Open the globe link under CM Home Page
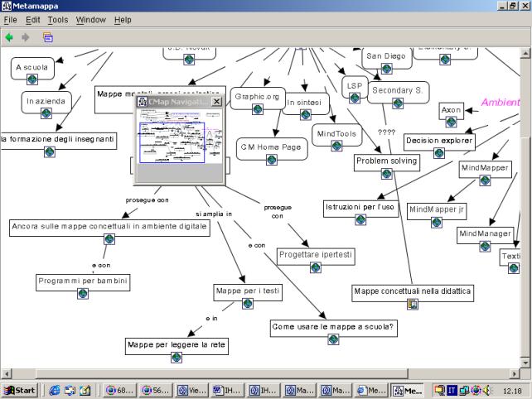The height and width of the screenshot is (399, 532). pos(272,160)
